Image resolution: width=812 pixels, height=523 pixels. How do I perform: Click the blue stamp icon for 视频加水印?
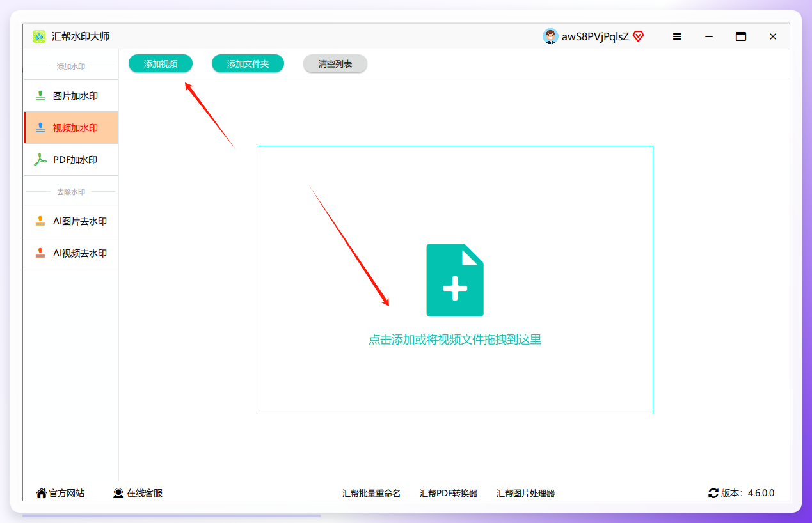coord(40,128)
